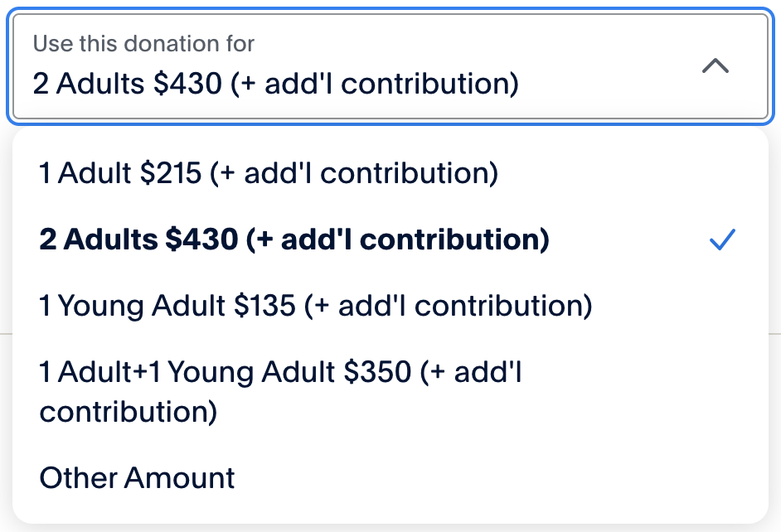
Task: Pick 1 Young Adult $135 option
Action: (x=315, y=307)
